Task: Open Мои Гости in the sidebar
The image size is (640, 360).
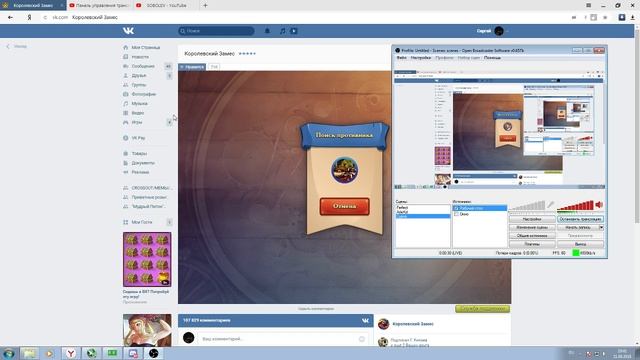Action: (142, 222)
